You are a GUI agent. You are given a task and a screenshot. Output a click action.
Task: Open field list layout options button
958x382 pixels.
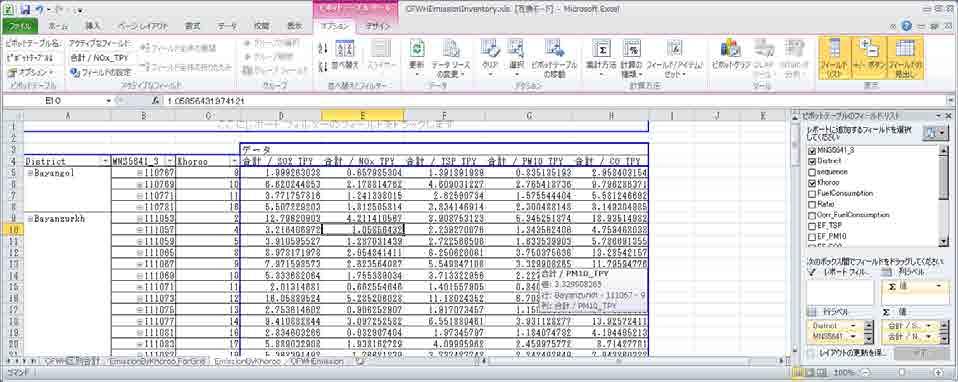tap(935, 134)
